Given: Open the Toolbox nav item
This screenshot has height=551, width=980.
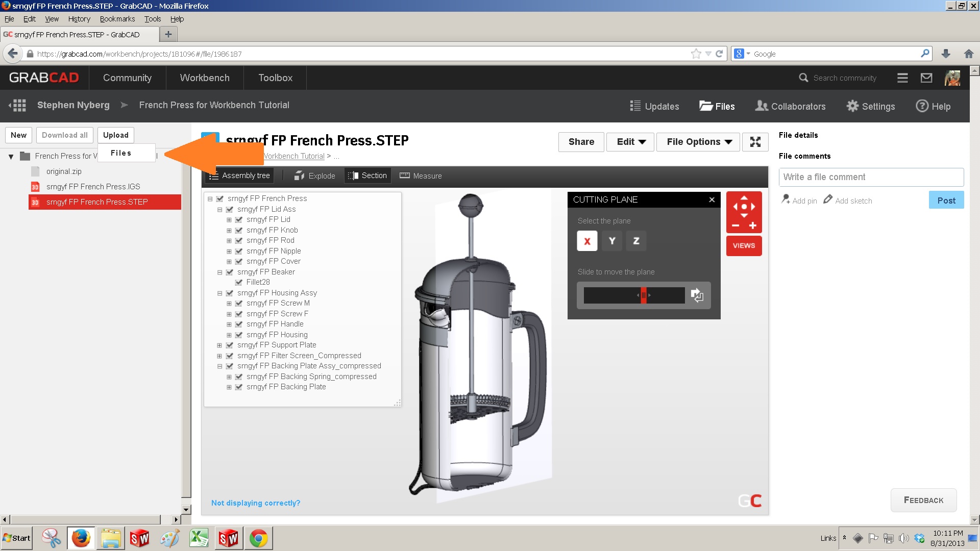Looking at the screenshot, I should [x=275, y=78].
